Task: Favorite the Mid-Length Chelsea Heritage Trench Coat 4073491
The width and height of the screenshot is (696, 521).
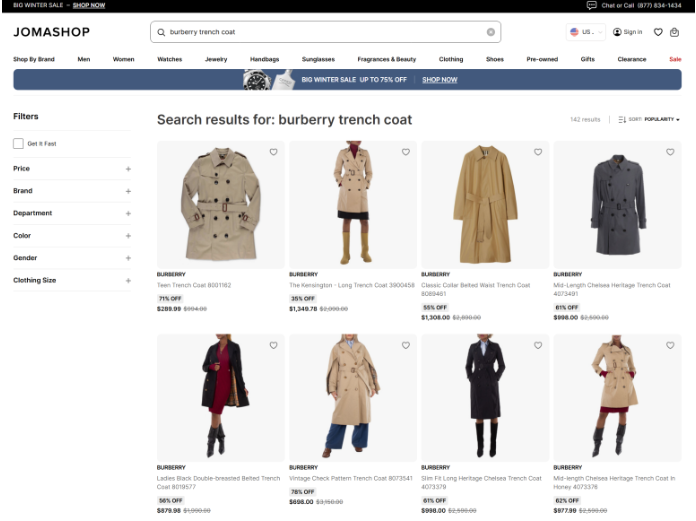Action: click(670, 152)
